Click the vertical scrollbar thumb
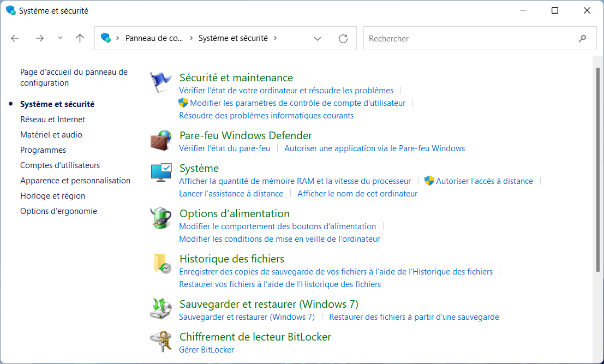Screen dimensions: 604x364 coord(598,170)
